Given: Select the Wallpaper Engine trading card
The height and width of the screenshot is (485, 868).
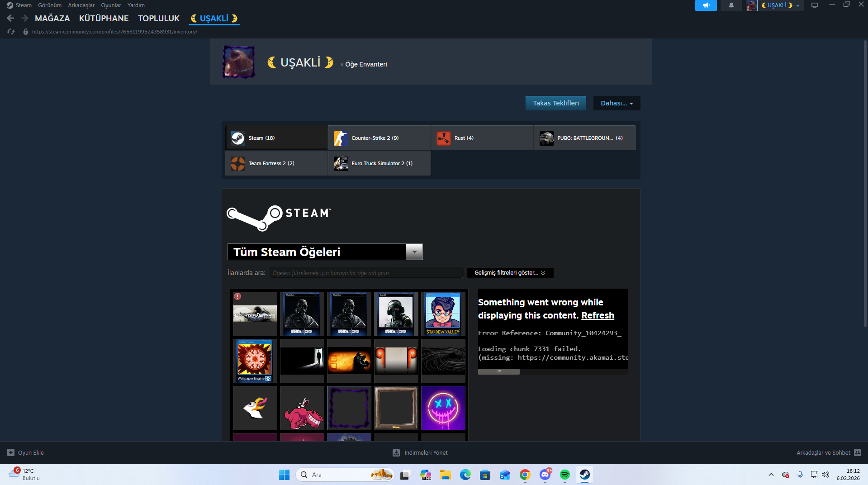Looking at the screenshot, I should [x=255, y=361].
